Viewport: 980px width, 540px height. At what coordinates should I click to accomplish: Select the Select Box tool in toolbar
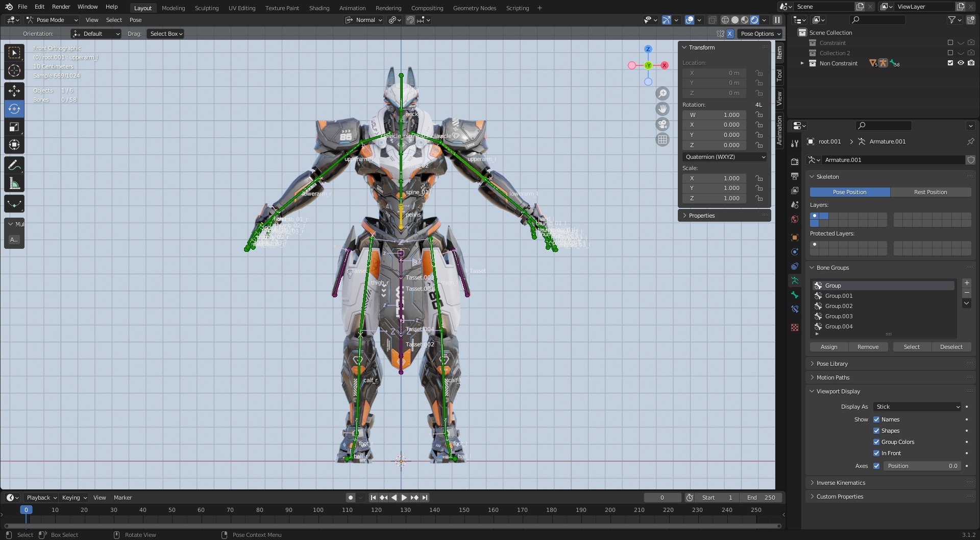coord(14,53)
